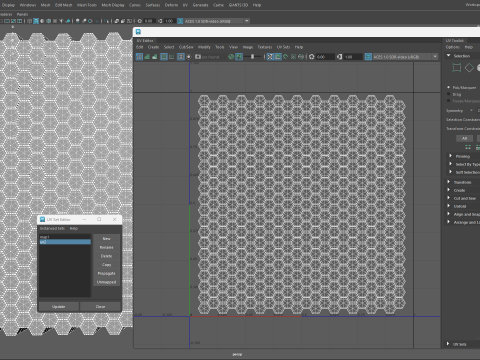Expand Arrange and Layout section

[449, 222]
